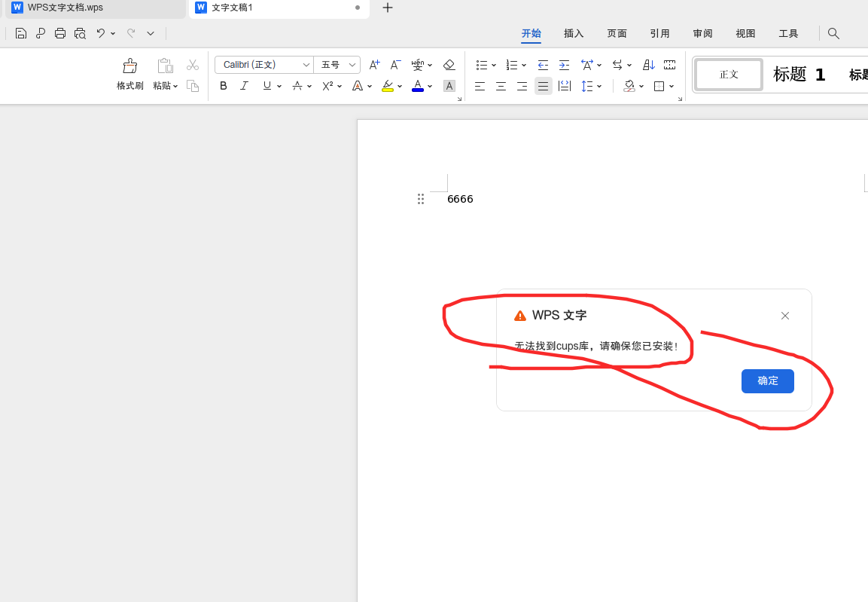Image resolution: width=868 pixels, height=602 pixels.
Task: Click the Chinese layout character spacing icon
Action: coord(586,65)
